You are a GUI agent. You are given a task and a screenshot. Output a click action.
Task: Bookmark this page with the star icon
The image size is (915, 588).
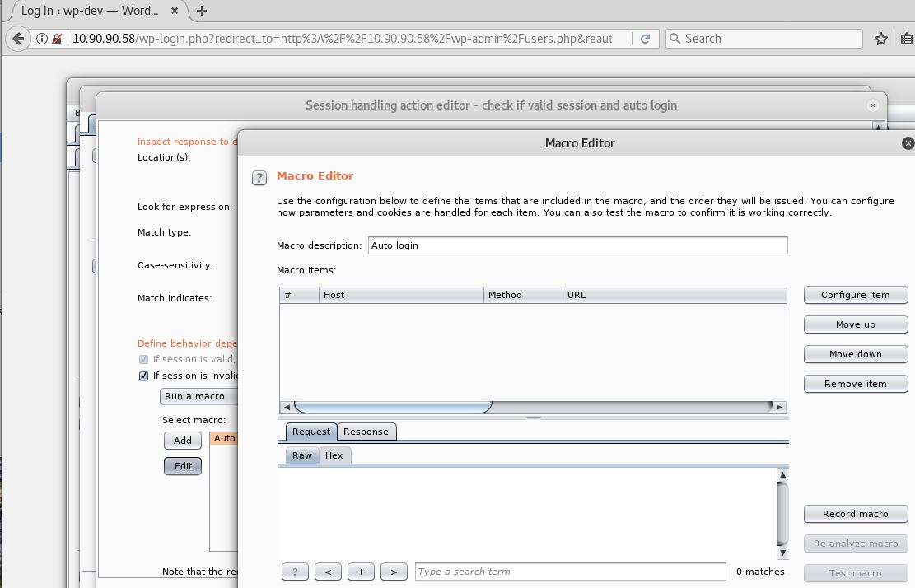point(880,39)
